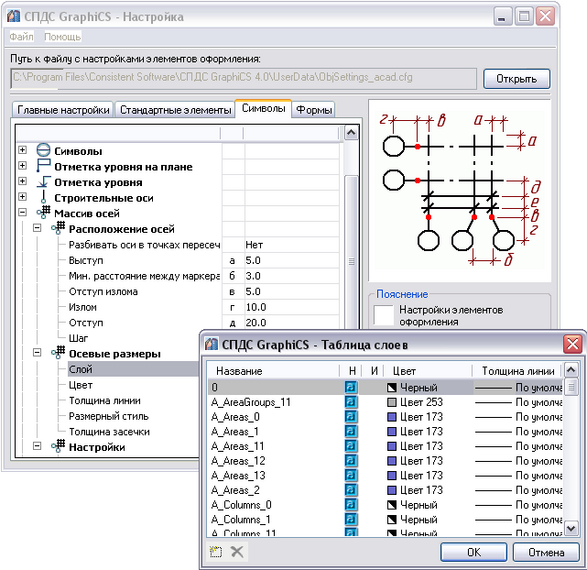Screen dimensions: 587x570
Task: Toggle on/off icon for layer 0
Action: click(351, 387)
